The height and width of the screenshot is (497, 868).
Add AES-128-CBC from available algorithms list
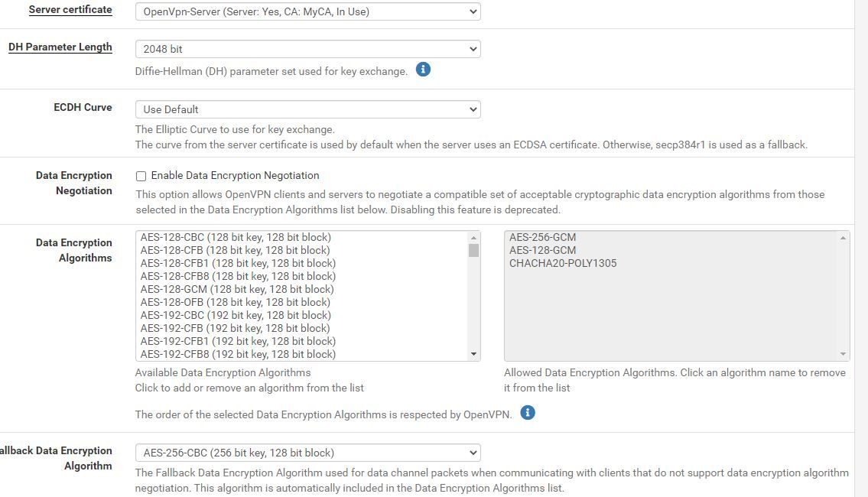pos(236,238)
